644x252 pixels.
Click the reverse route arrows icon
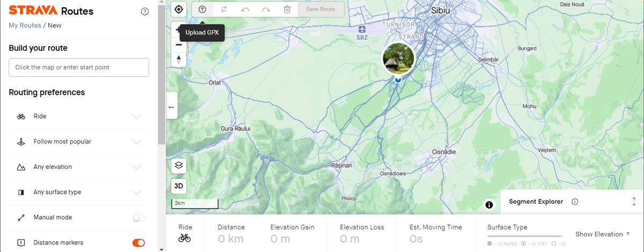point(224,9)
